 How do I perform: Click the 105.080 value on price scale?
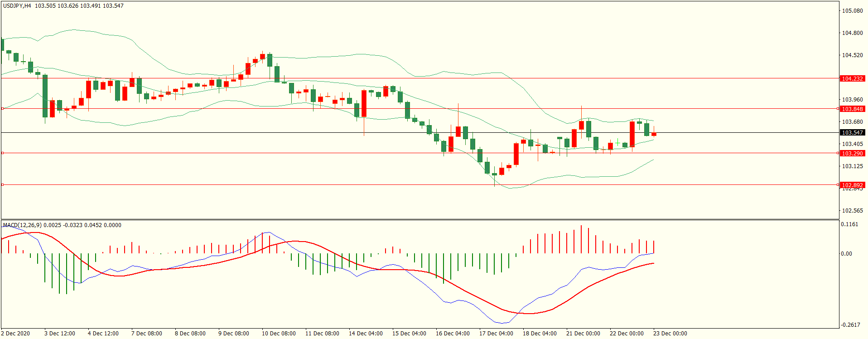852,11
